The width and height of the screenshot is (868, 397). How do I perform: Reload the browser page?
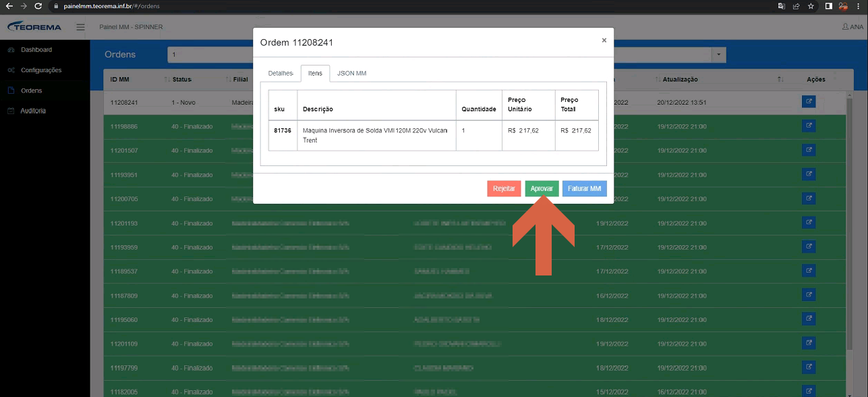point(38,6)
